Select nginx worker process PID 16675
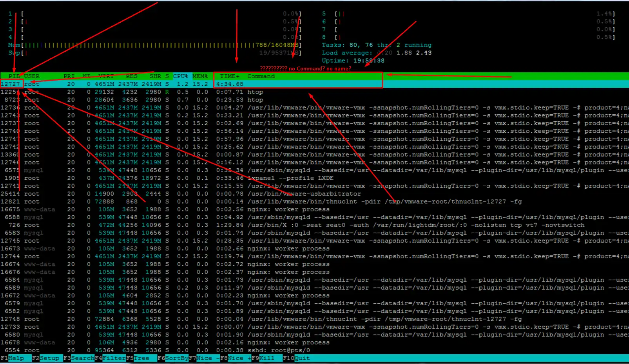This screenshot has width=629, height=364. pyautogui.click(x=314, y=209)
